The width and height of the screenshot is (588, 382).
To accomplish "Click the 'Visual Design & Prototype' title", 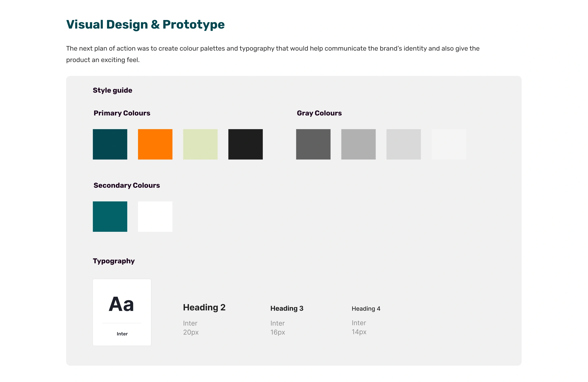I will (x=145, y=24).
